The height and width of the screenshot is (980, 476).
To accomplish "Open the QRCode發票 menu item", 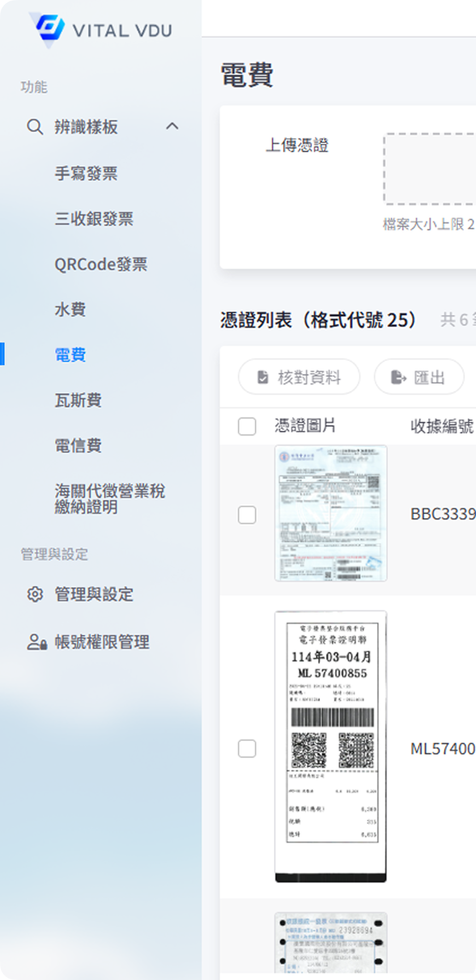I will click(x=101, y=264).
